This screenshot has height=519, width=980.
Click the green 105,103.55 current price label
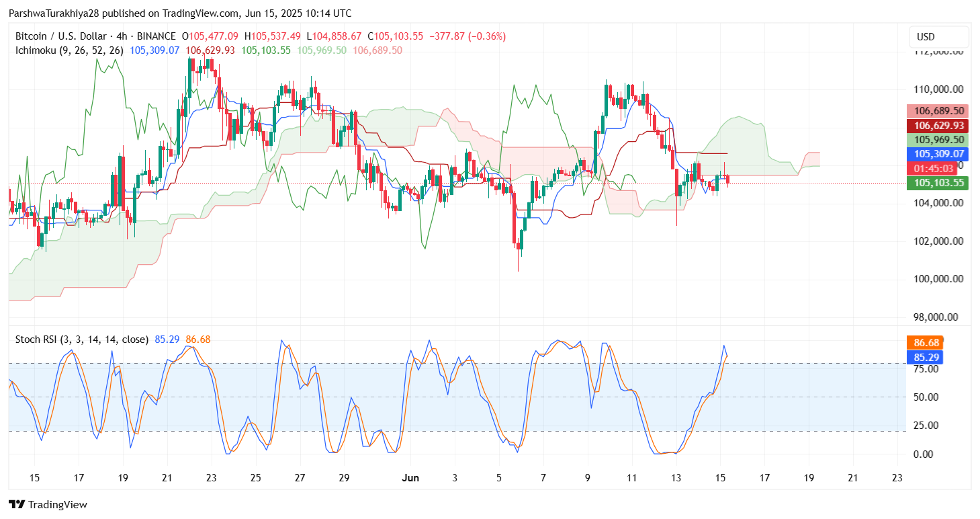pyautogui.click(x=937, y=183)
